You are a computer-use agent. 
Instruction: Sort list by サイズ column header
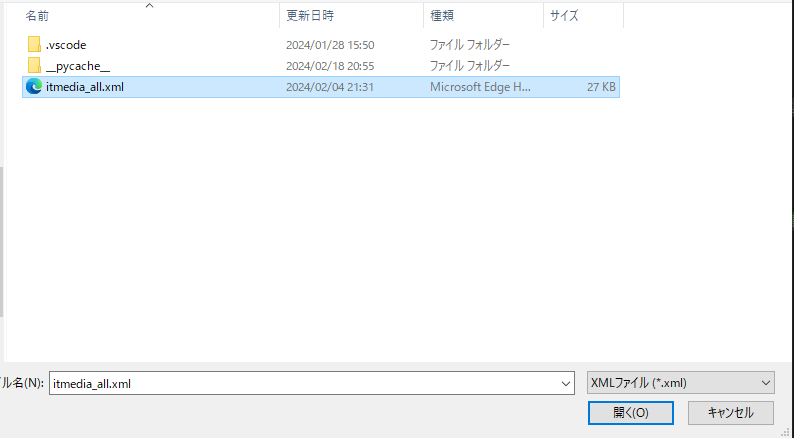point(563,16)
